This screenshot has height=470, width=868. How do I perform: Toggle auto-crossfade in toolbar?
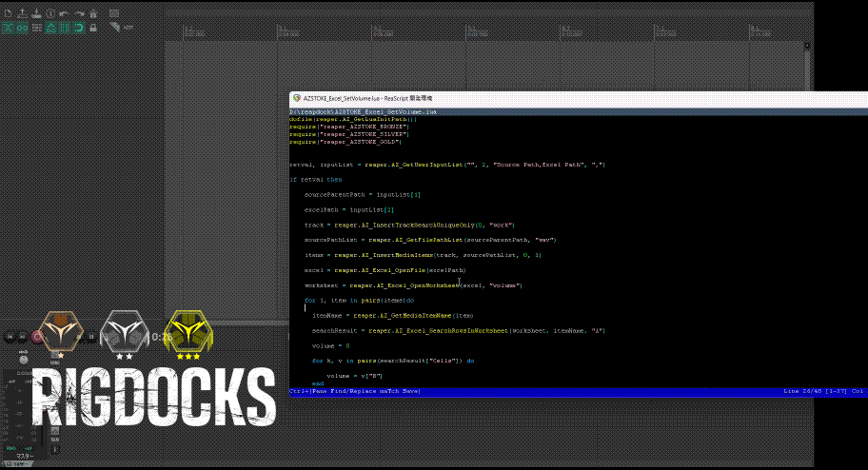[x=8, y=28]
